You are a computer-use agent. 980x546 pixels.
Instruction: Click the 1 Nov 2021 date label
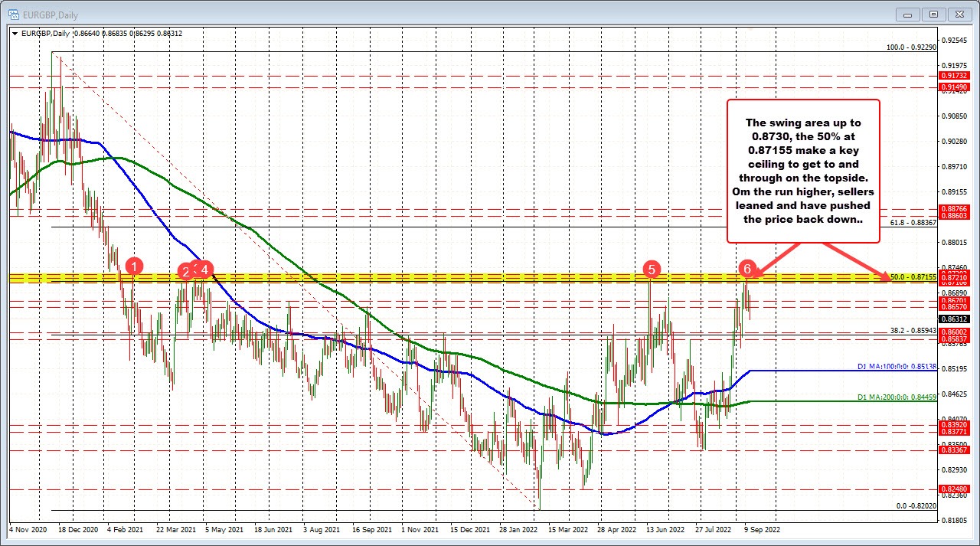419,528
